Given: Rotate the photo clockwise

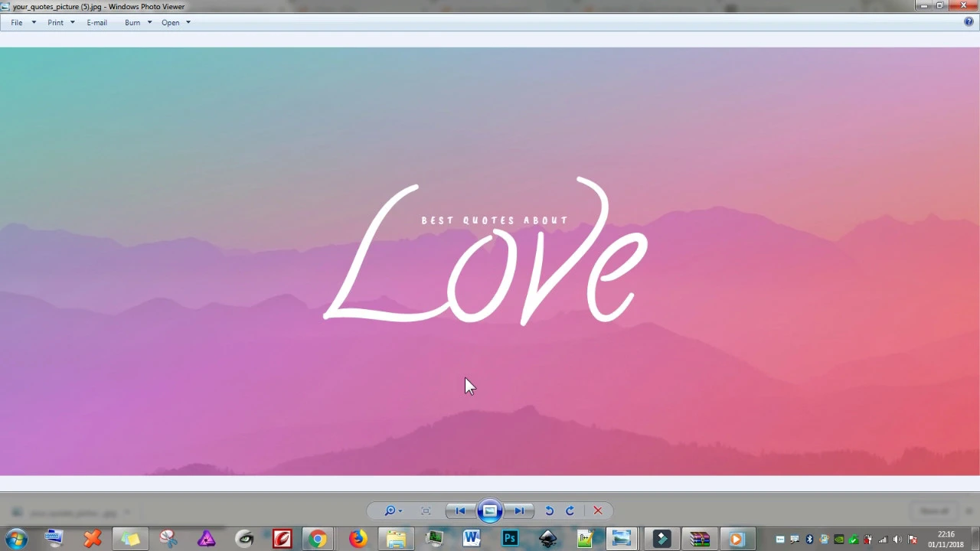Looking at the screenshot, I should [570, 511].
